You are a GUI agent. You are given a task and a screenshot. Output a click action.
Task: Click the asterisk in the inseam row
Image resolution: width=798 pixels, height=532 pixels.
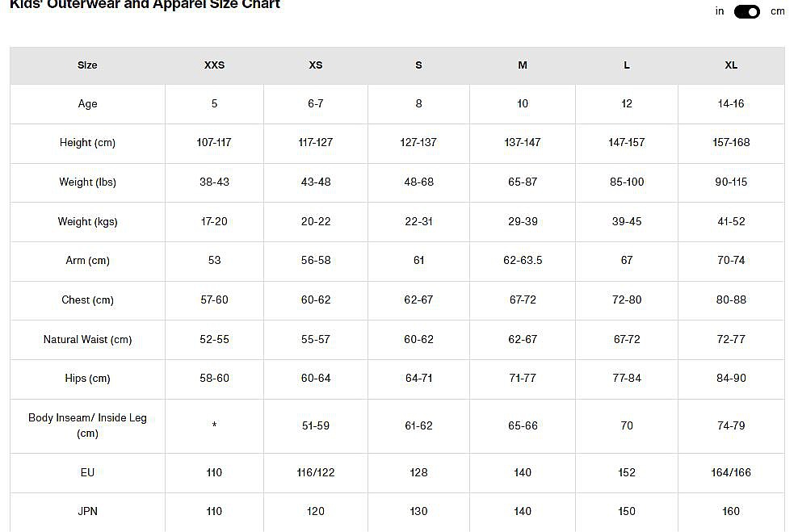pos(214,426)
